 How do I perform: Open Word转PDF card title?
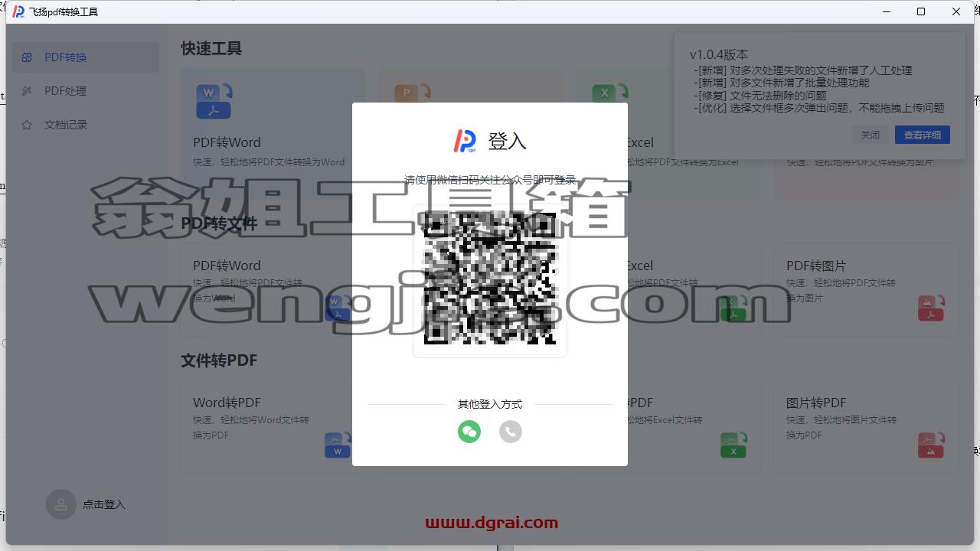click(227, 403)
